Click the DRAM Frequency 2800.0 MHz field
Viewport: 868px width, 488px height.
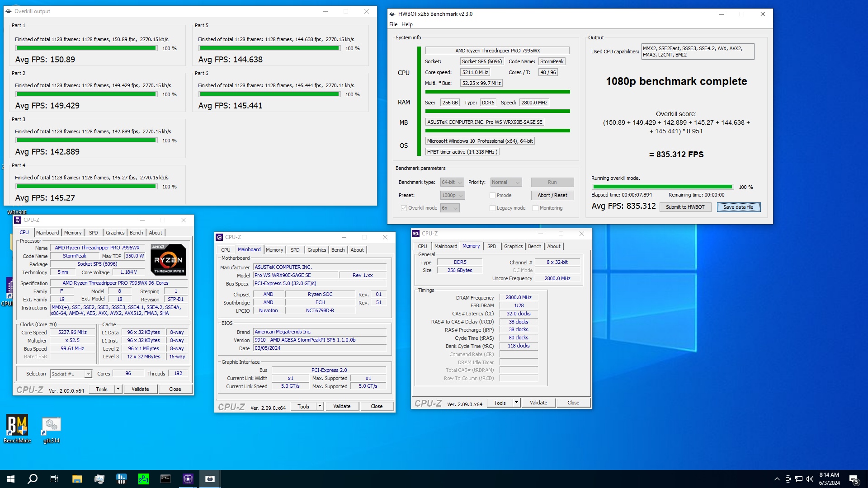519,298
